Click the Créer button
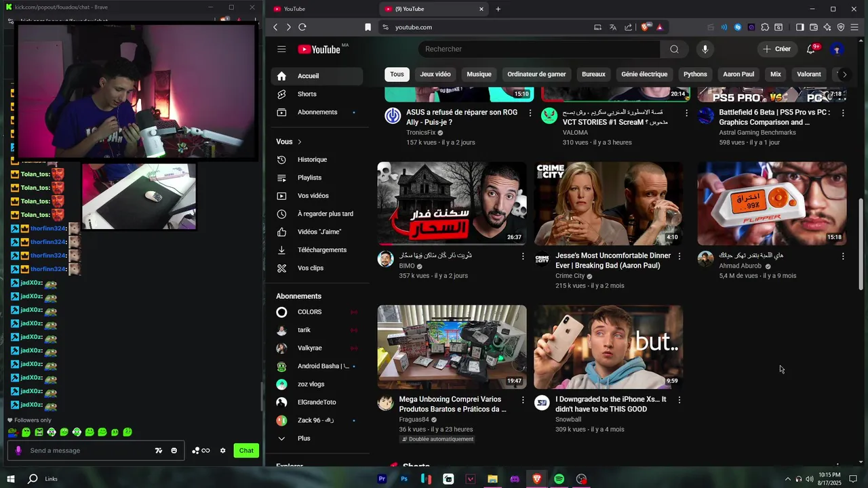868x488 pixels. pos(776,49)
